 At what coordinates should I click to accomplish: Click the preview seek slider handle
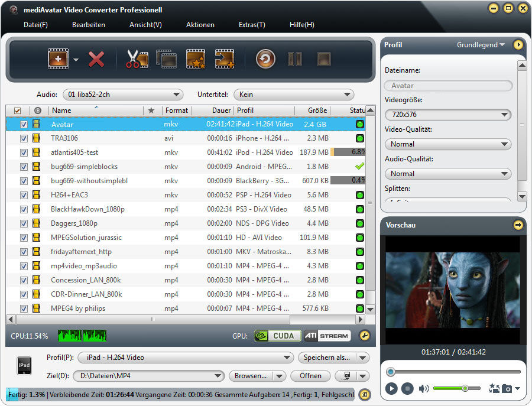391,372
